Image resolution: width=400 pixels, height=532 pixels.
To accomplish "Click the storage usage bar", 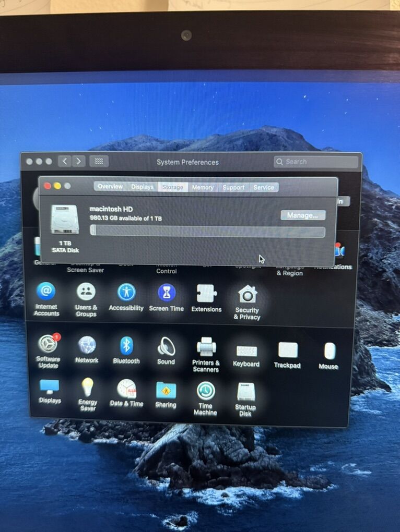I will click(207, 231).
